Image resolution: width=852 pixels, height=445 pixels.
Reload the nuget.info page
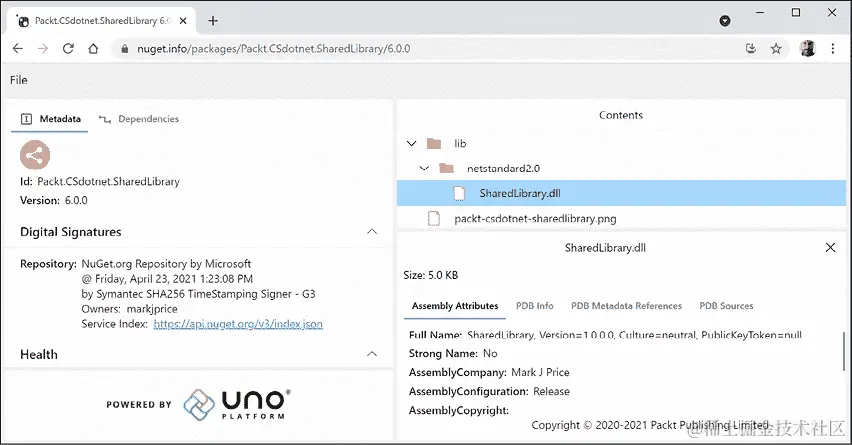point(68,48)
